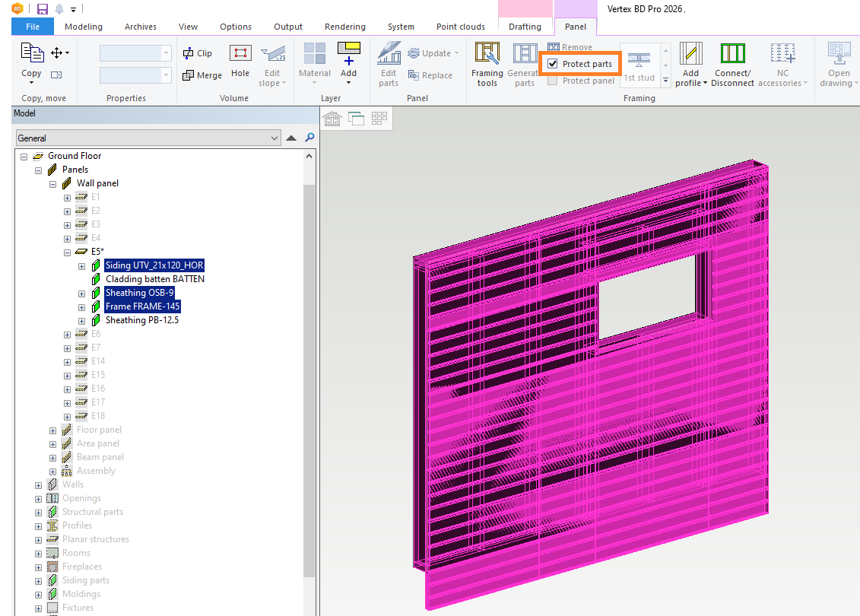Image resolution: width=860 pixels, height=616 pixels.
Task: Click the save icon in title bar
Action: (43, 9)
